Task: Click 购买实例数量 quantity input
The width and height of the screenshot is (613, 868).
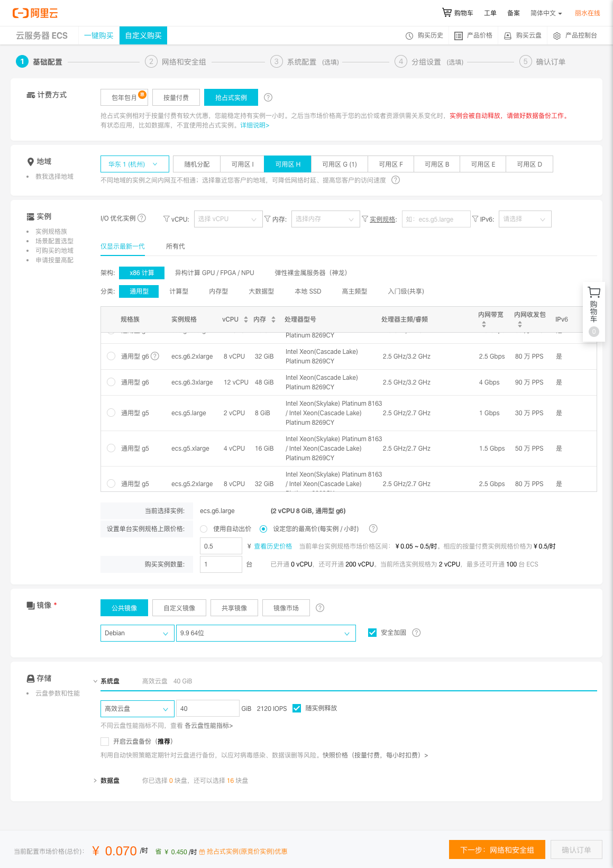Action: click(221, 564)
